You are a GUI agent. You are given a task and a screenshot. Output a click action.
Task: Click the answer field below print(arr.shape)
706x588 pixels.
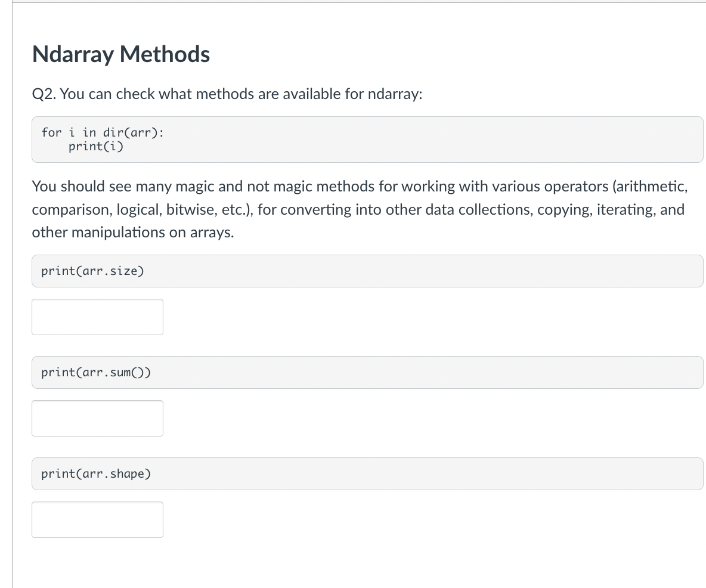pos(97,519)
